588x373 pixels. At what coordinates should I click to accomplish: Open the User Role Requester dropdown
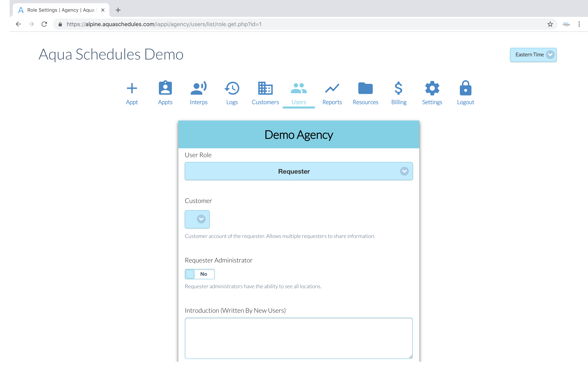click(299, 171)
